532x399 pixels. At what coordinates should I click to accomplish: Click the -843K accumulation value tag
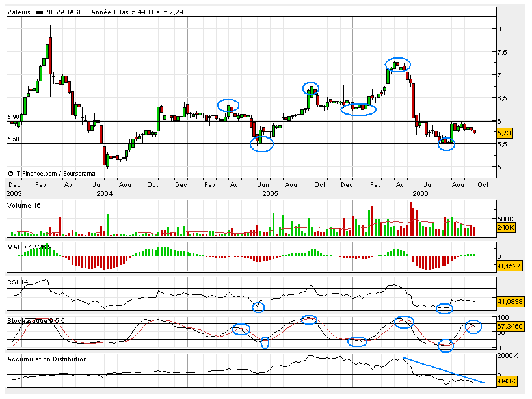(x=506, y=381)
